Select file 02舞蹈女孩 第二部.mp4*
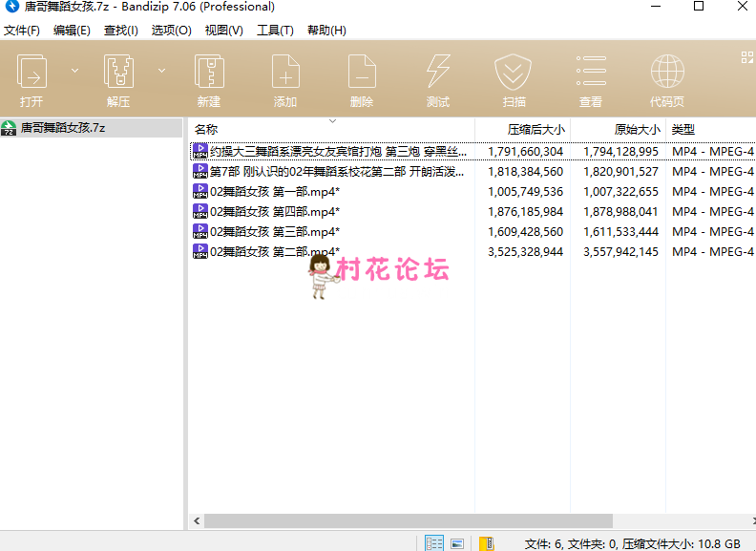This screenshot has width=756, height=551. point(275,252)
